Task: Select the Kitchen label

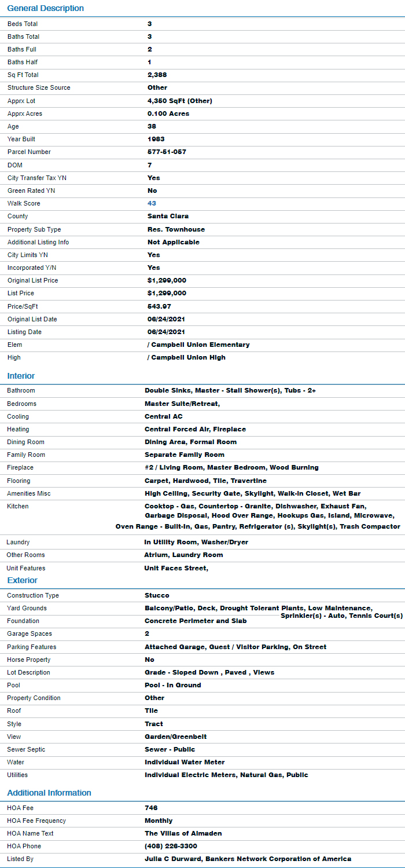Action: click(17, 506)
